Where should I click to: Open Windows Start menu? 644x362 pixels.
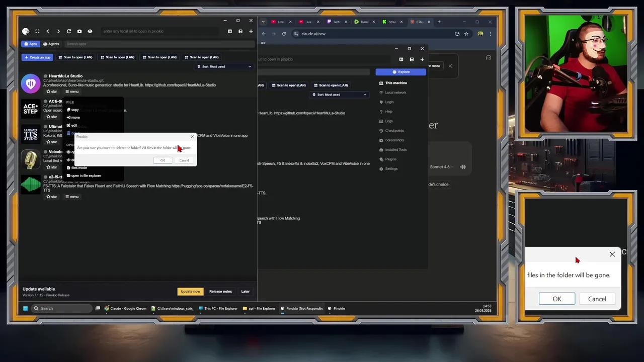[x=25, y=308]
